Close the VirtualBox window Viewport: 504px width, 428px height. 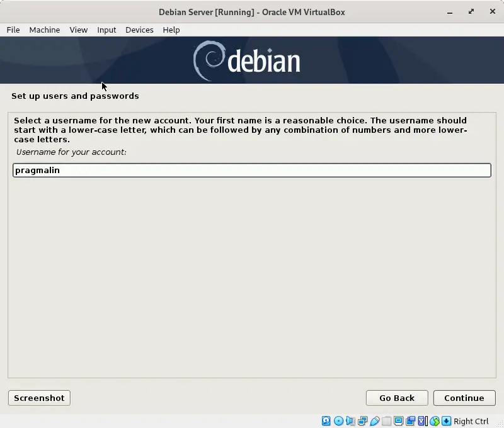tap(492, 11)
